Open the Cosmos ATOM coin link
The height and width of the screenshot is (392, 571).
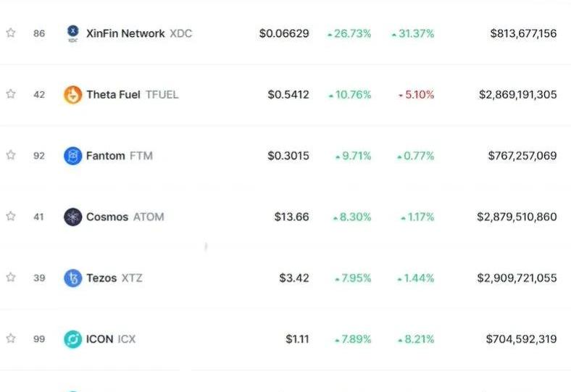(125, 217)
